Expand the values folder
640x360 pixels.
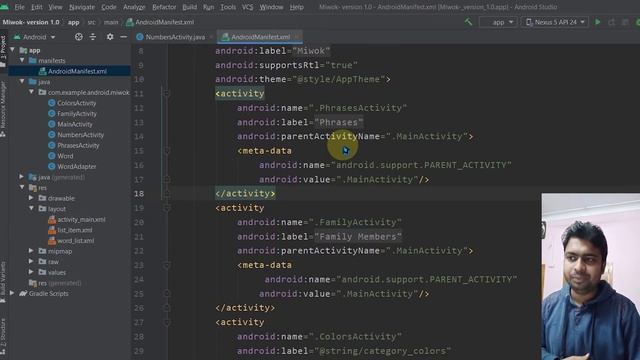click(31, 272)
